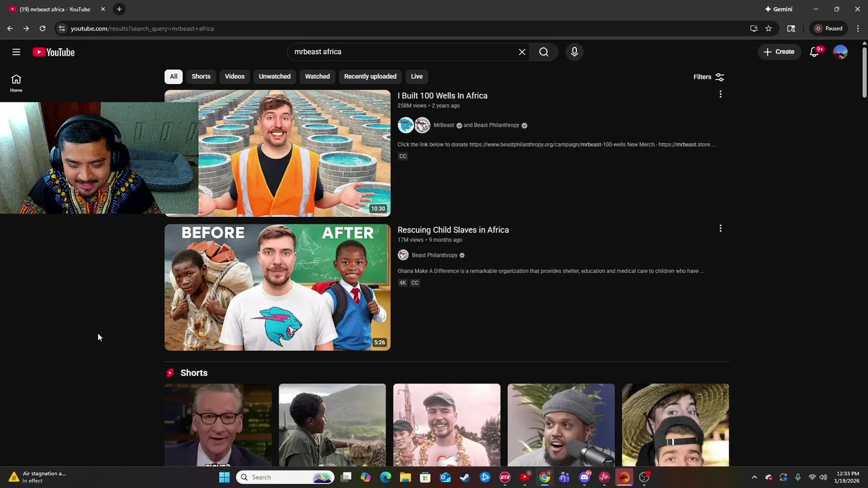Click the Beast Philanthropy avatar under Child Slaves
Image resolution: width=868 pixels, height=488 pixels.
(x=403, y=256)
